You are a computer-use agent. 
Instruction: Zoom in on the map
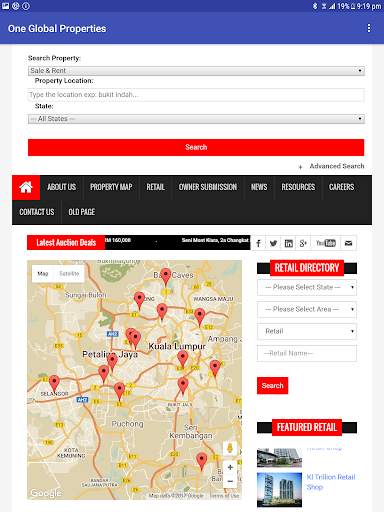(x=230, y=467)
